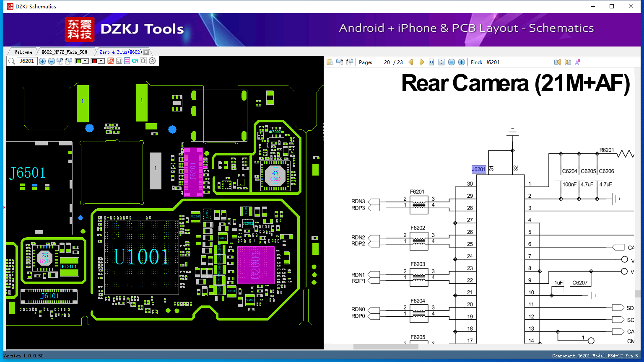Toggle the CR component labels
Image resolution: width=644 pixels, height=362 pixels.
(135, 61)
